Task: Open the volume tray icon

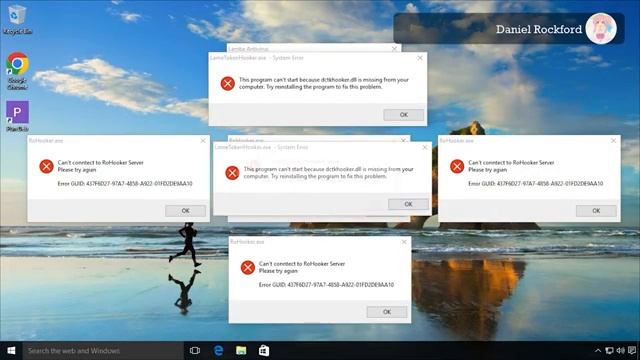Action: coord(621,351)
